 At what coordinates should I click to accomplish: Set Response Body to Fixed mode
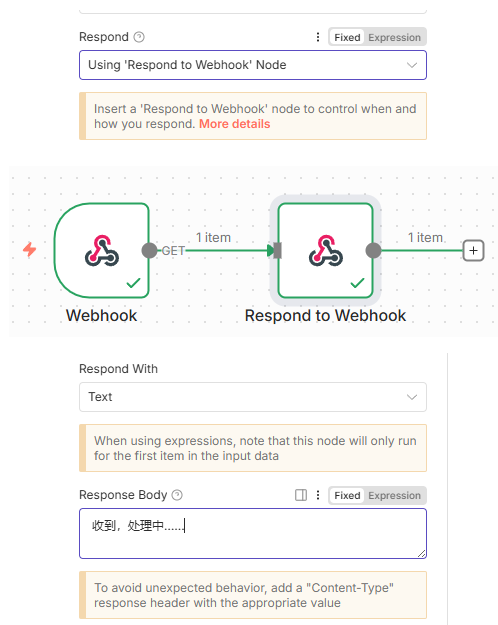click(x=347, y=495)
